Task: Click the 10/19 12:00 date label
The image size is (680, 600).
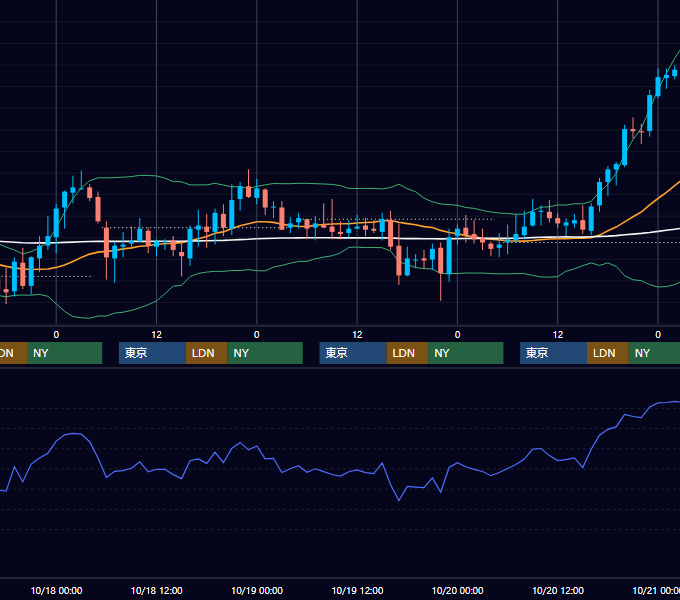Action: pyautogui.click(x=357, y=590)
